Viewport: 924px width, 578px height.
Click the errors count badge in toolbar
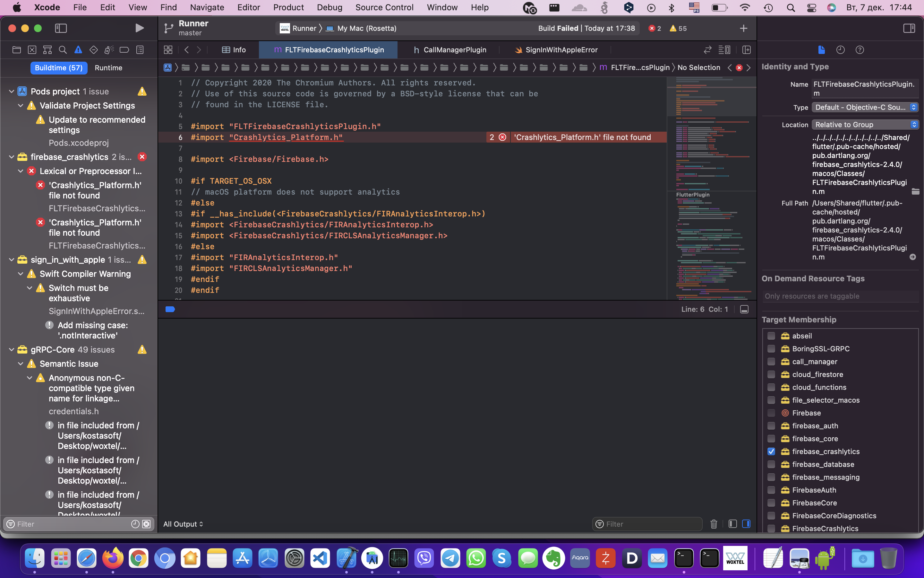click(655, 28)
